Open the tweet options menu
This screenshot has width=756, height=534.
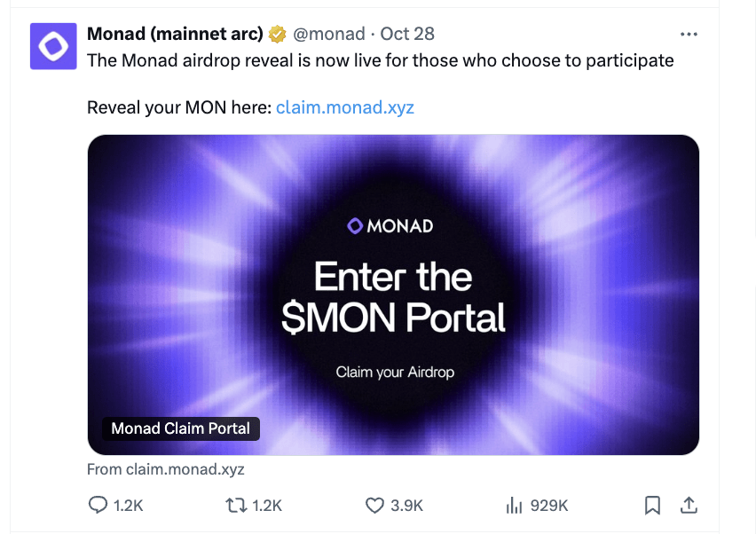pyautogui.click(x=689, y=34)
